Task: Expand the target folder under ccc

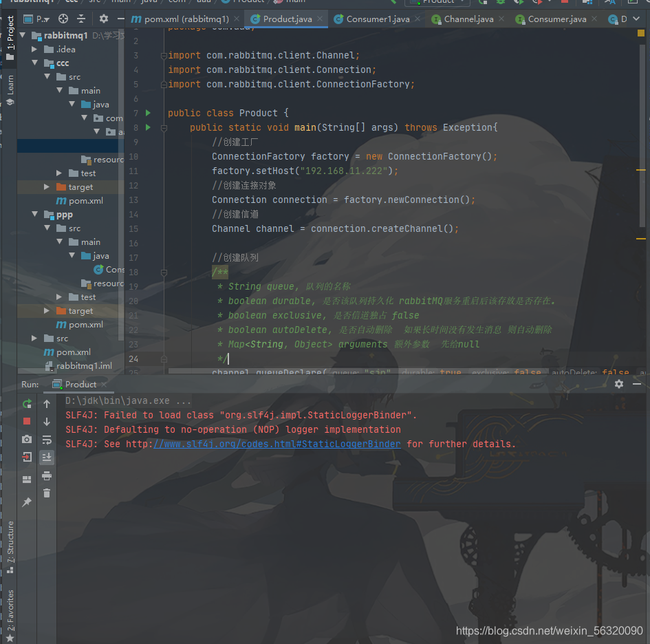Action: pyautogui.click(x=47, y=187)
